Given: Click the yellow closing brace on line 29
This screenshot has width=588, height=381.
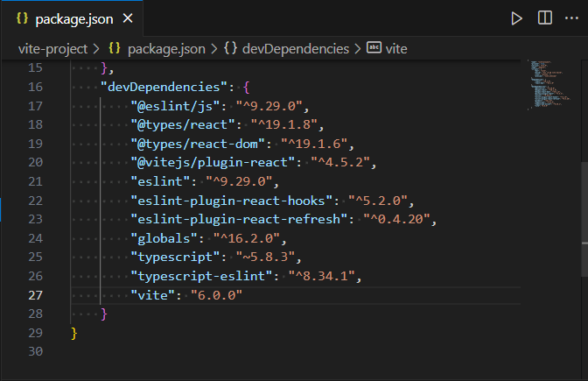Looking at the screenshot, I should (73, 334).
